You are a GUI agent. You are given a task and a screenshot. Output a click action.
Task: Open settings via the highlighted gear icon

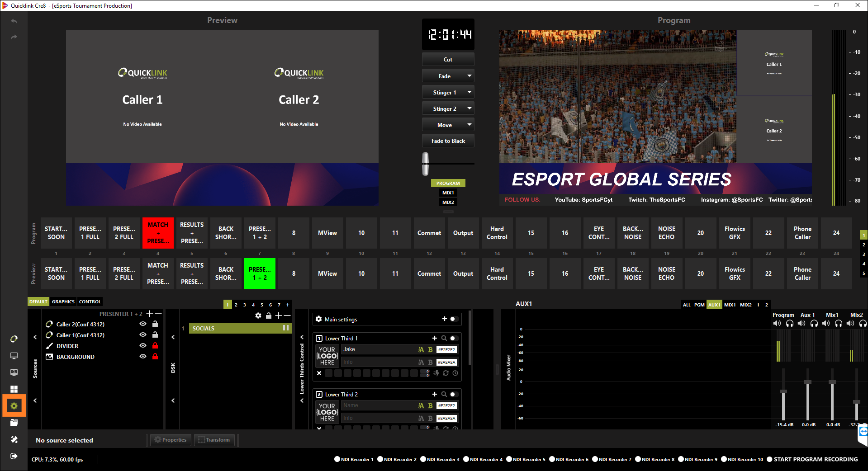[14, 406]
